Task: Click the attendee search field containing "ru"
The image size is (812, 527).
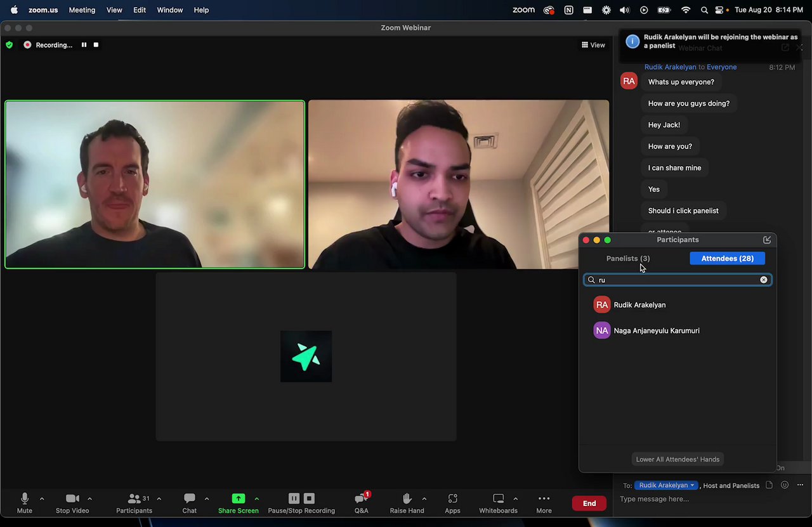Action: pyautogui.click(x=678, y=280)
